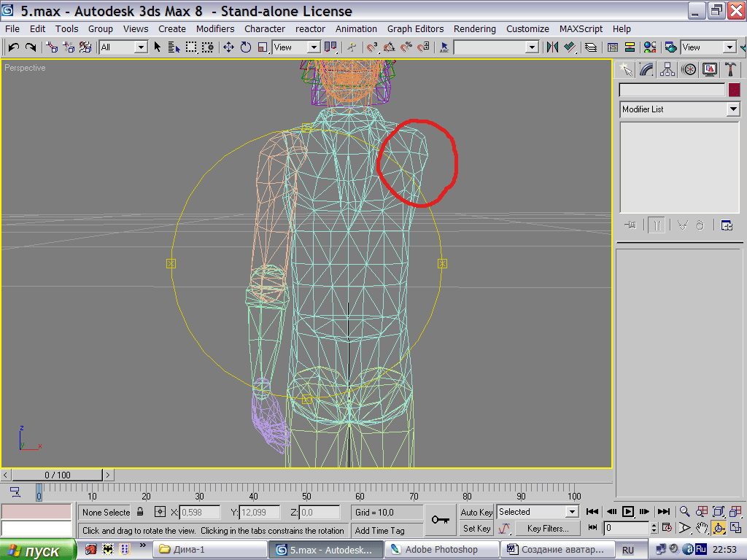
Task: Toggle Angle Snap
Action: coord(390,47)
